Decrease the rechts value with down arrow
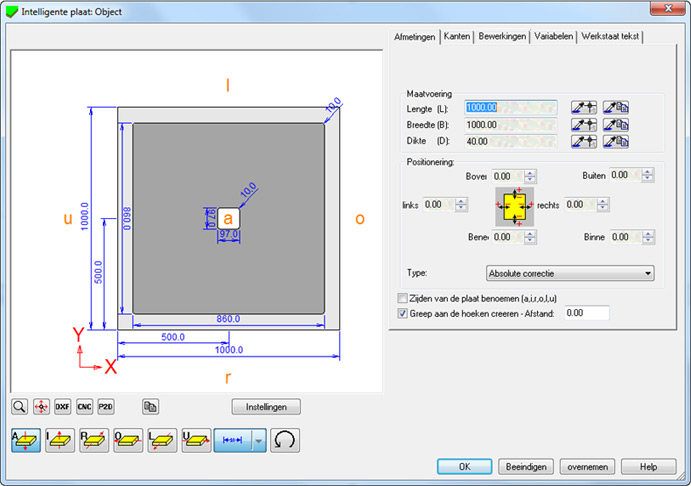Viewport: 691px width, 486px height. tap(602, 208)
